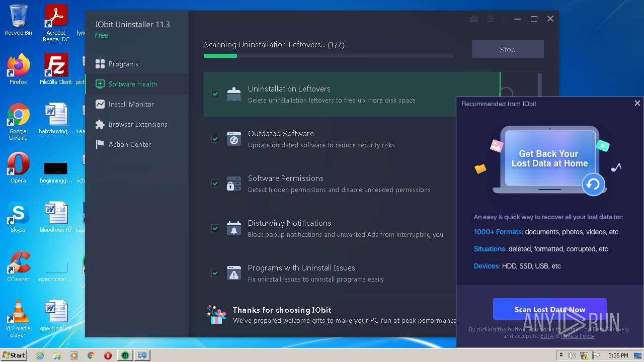Viewport: 644px width, 362px height.
Task: Click the Scanning Uninstallation Leftovers status text
Action: click(274, 45)
